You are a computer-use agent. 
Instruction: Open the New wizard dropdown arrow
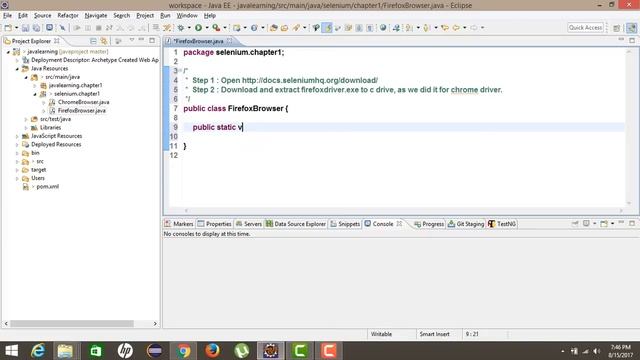coord(16,28)
